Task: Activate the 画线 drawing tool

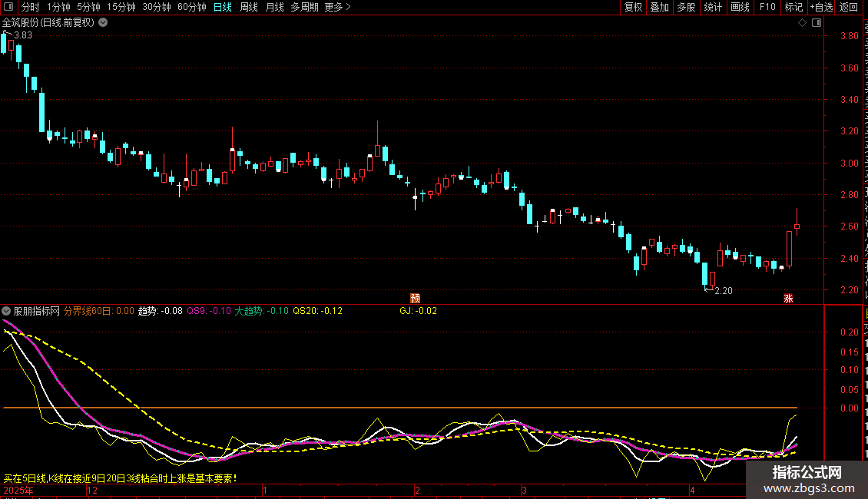Action: click(x=740, y=7)
